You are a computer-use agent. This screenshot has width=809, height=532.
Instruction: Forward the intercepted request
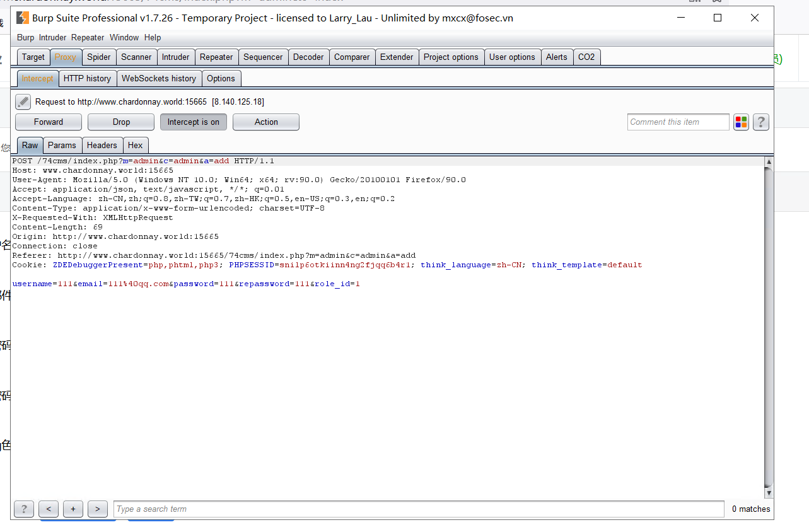pos(49,122)
